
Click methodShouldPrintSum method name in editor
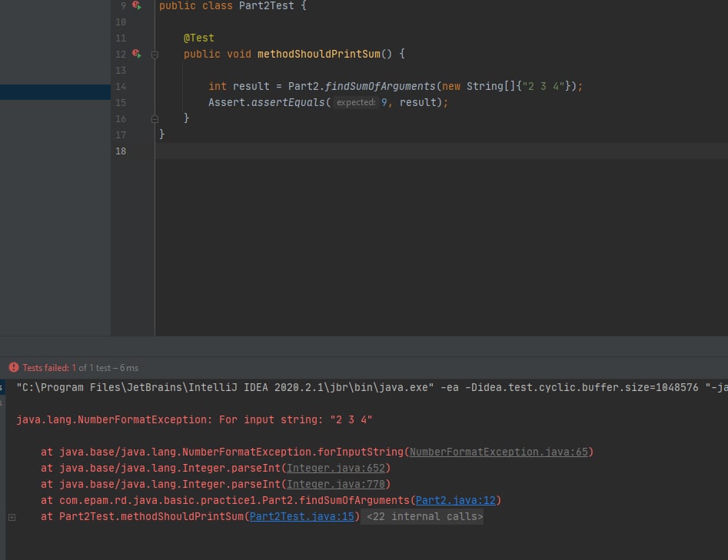(x=319, y=55)
